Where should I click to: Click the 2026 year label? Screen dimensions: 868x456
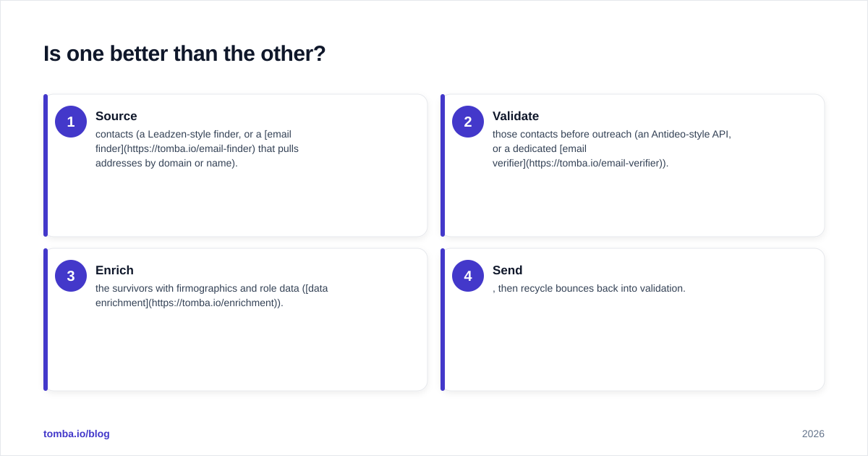coord(813,434)
